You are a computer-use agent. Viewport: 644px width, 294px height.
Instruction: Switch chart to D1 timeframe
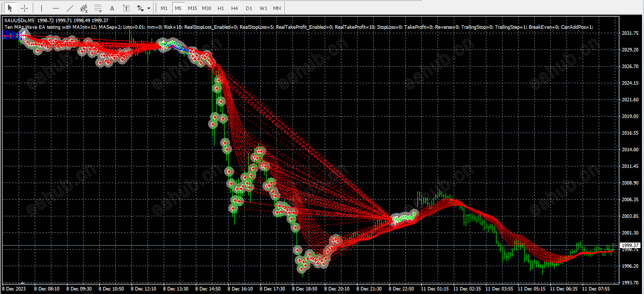pyautogui.click(x=249, y=9)
